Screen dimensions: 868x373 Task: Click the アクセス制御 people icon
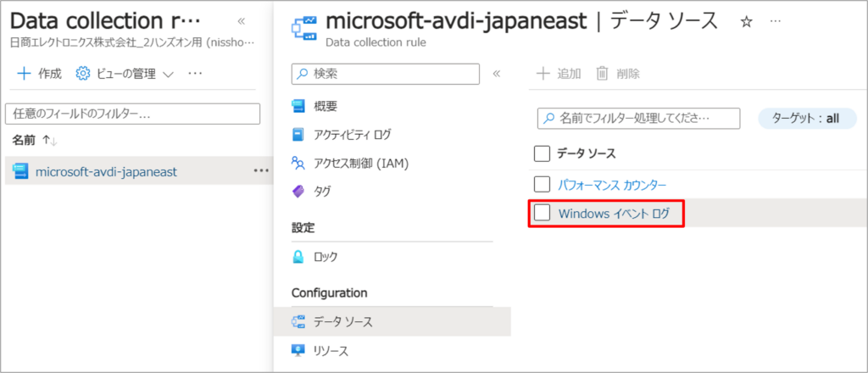[298, 164]
